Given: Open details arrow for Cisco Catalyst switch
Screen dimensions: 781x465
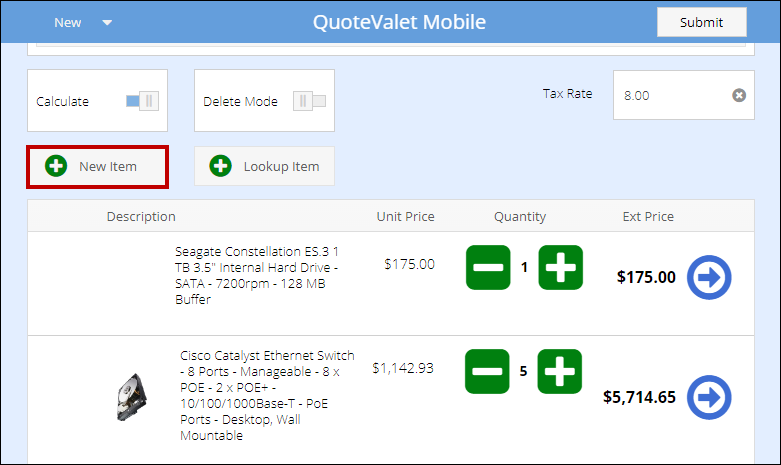Looking at the screenshot, I should tap(709, 397).
